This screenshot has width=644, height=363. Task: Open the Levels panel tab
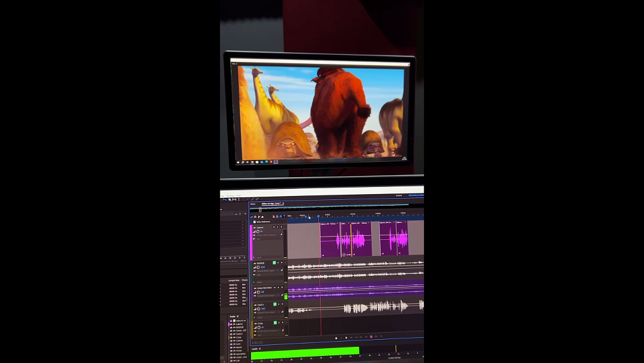(x=254, y=349)
